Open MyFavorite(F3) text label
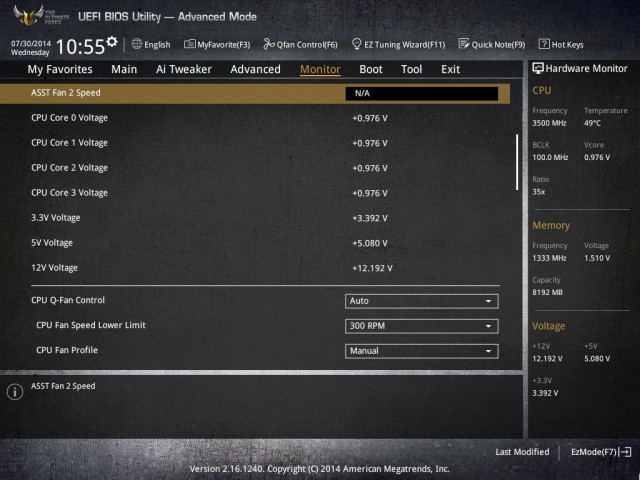Screen dimensions: 640x480 [224, 44]
